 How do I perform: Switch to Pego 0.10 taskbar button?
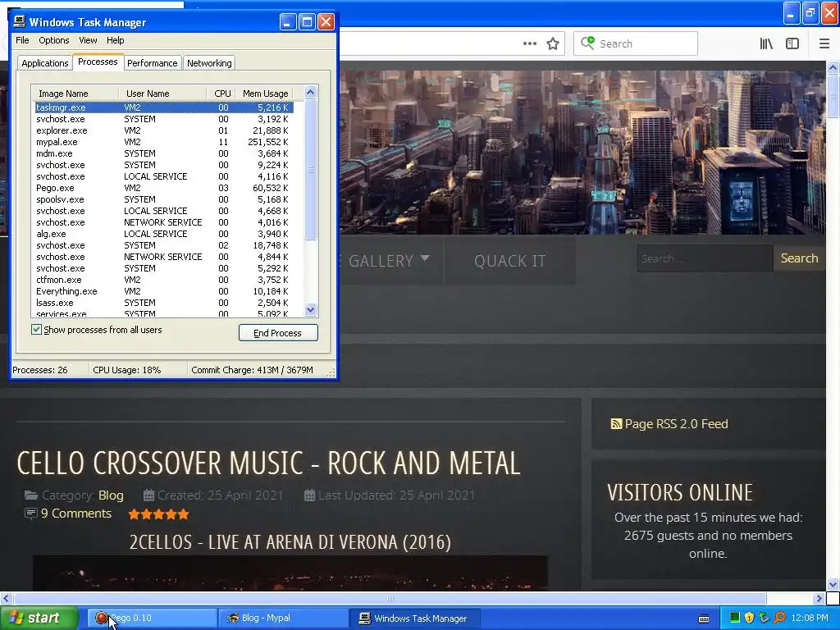coord(152,619)
